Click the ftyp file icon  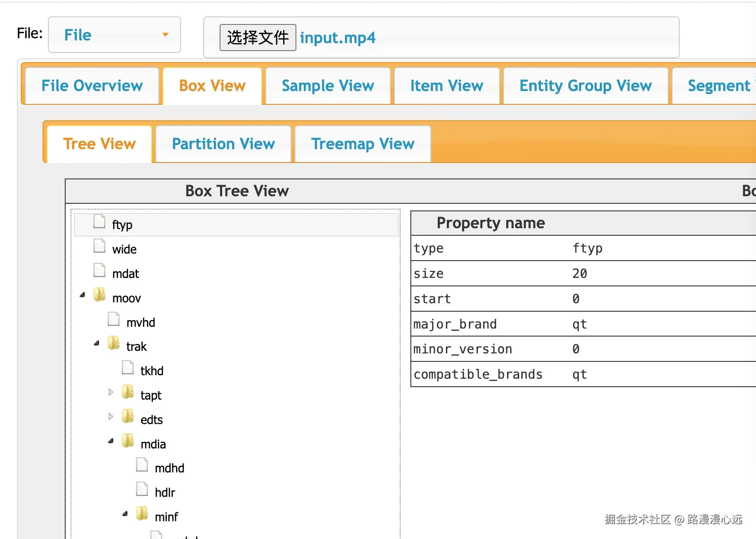pyautogui.click(x=99, y=221)
